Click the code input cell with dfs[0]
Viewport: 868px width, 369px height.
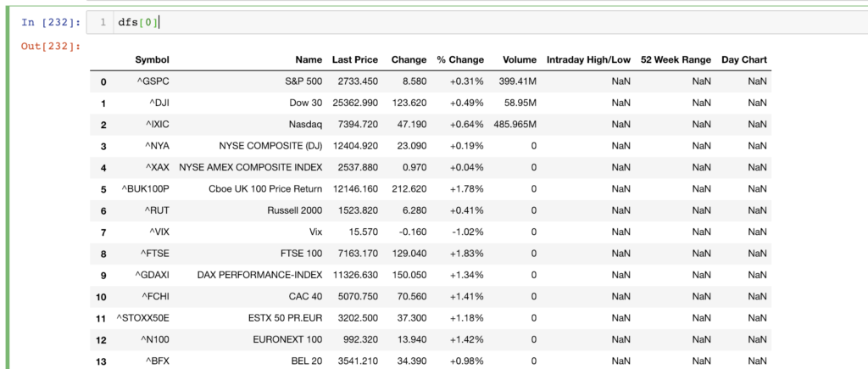(477, 23)
